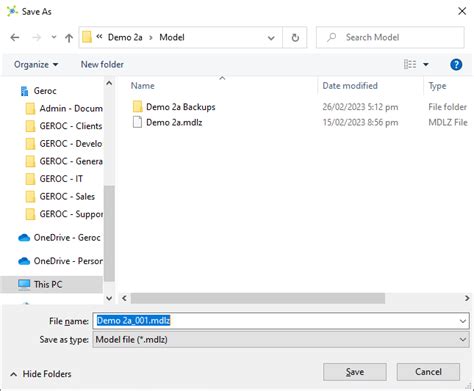Create a New folder
The height and width of the screenshot is (391, 474).
coord(102,64)
